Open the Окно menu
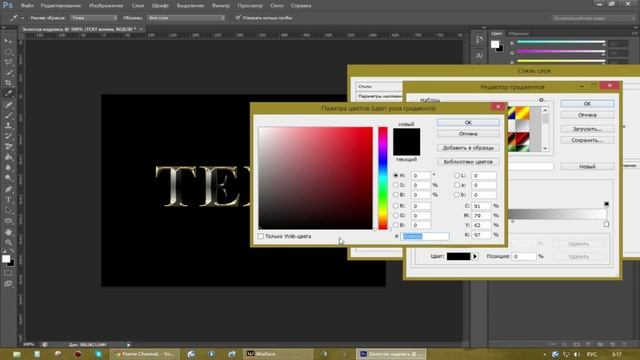 point(276,6)
